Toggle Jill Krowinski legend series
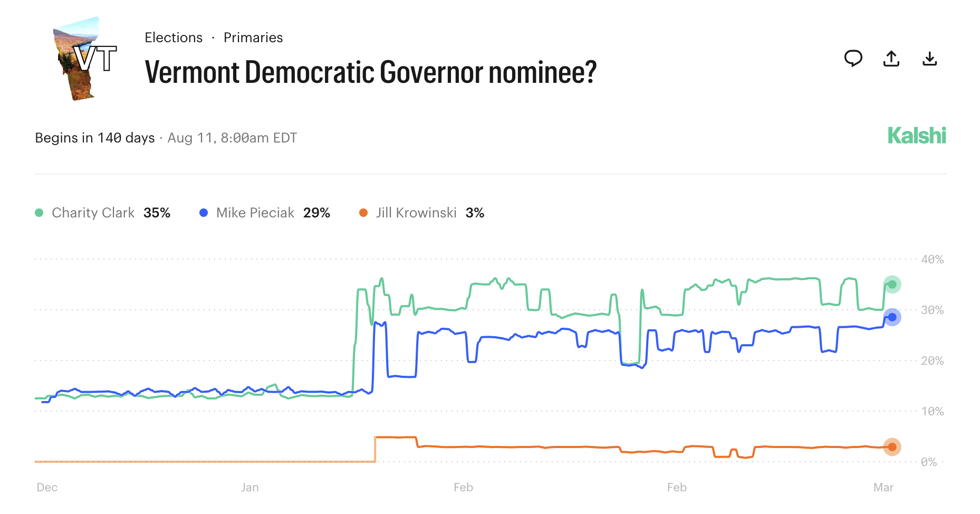980x514 pixels. (x=416, y=213)
